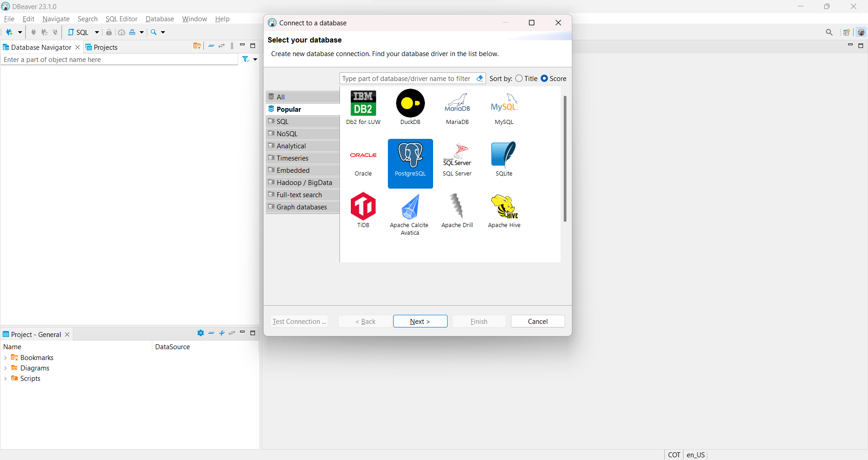Sort drivers by Title
The image size is (868, 460).
pyautogui.click(x=527, y=78)
